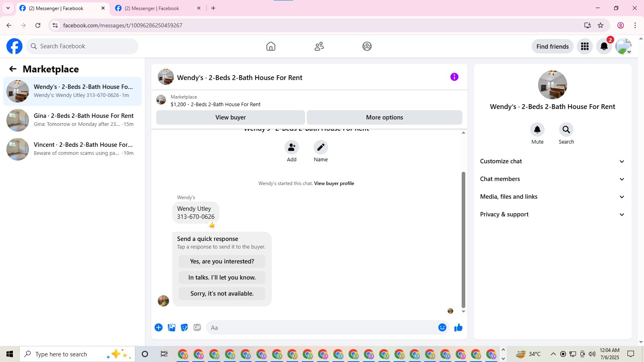The height and width of the screenshot is (362, 644).
Task: Open Windows Task View
Action: click(x=164, y=354)
